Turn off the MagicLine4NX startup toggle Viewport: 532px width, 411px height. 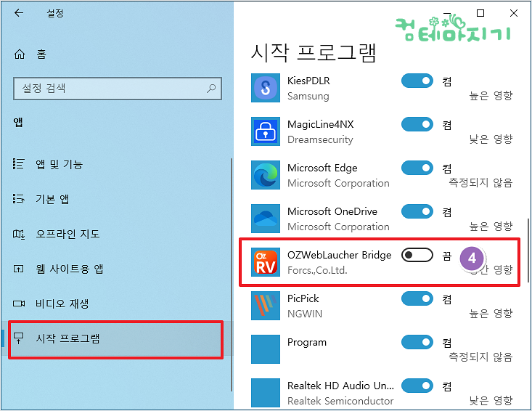(x=417, y=124)
